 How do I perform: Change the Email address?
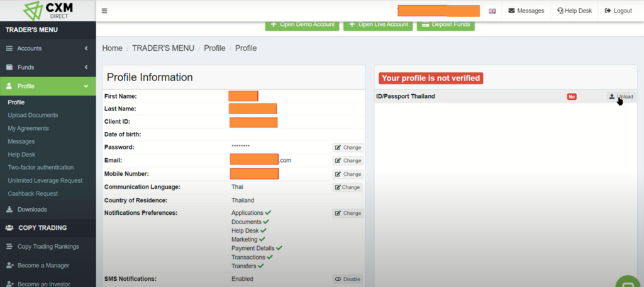[x=348, y=161]
